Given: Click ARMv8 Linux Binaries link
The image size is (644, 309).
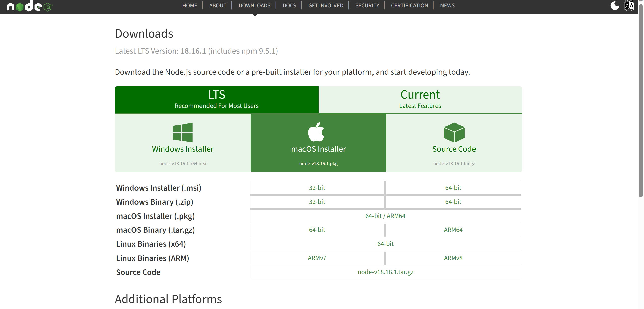Looking at the screenshot, I should point(453,258).
